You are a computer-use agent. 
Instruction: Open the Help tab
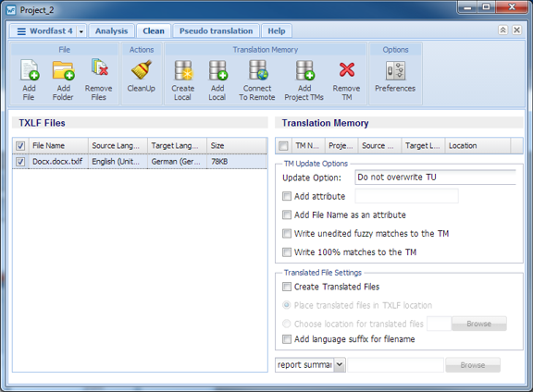pos(277,31)
